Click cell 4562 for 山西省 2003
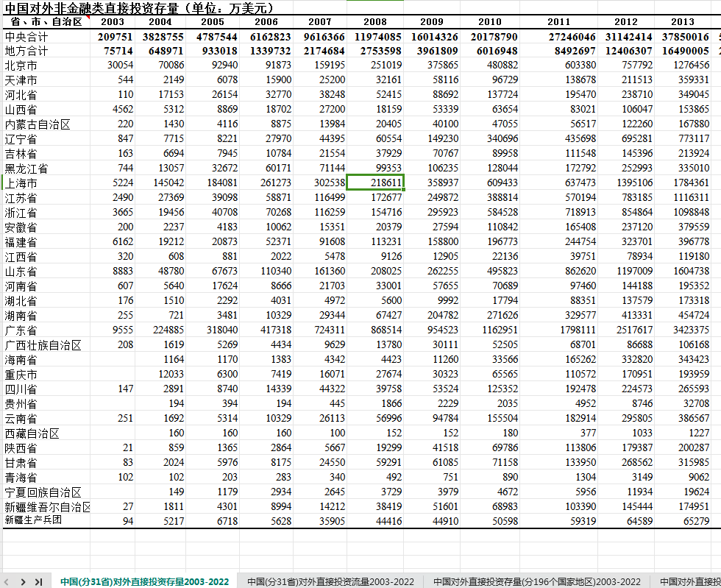 [113, 109]
